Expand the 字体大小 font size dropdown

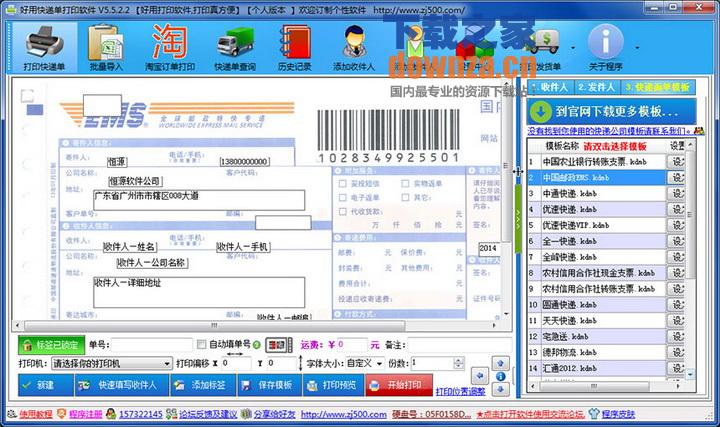click(377, 363)
